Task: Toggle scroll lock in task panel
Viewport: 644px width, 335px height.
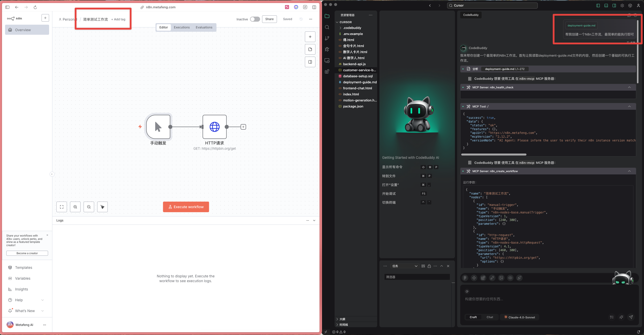Action: point(429,266)
